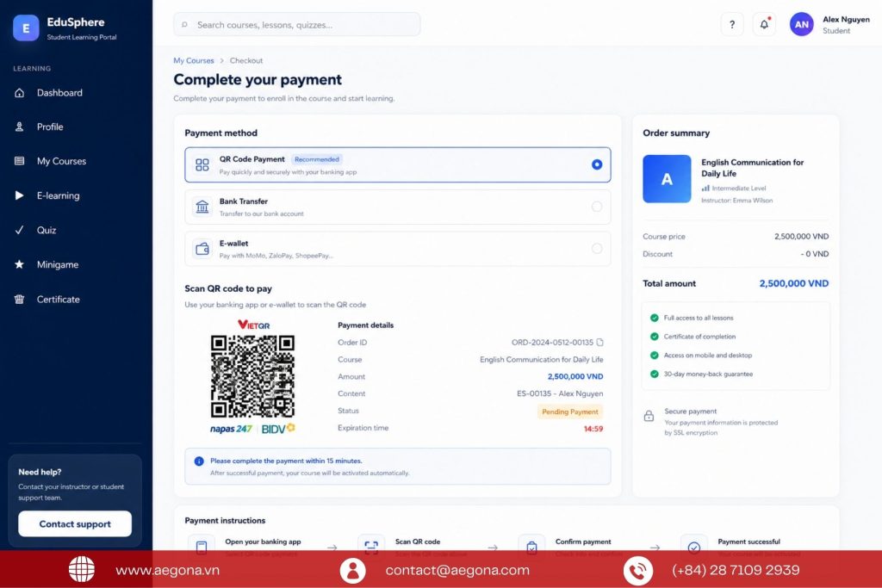The height and width of the screenshot is (588, 882).
Task: Select E-wallet radio button
Action: click(597, 249)
